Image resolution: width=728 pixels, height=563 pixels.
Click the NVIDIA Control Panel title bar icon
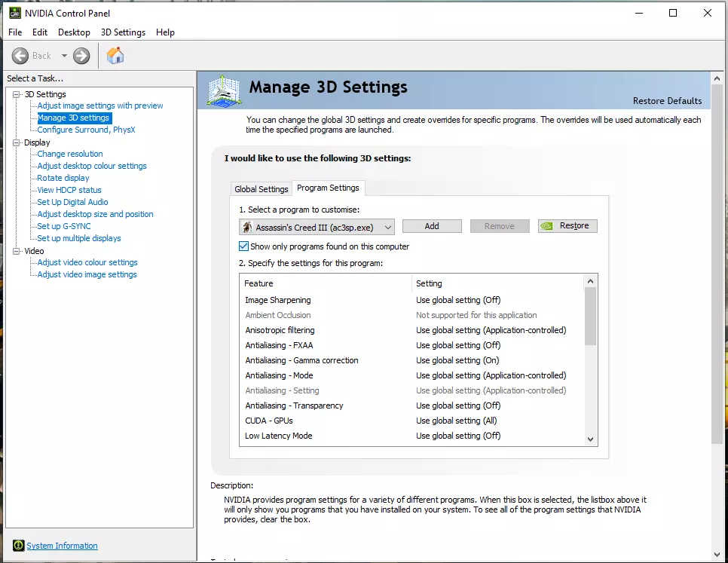[x=14, y=13]
